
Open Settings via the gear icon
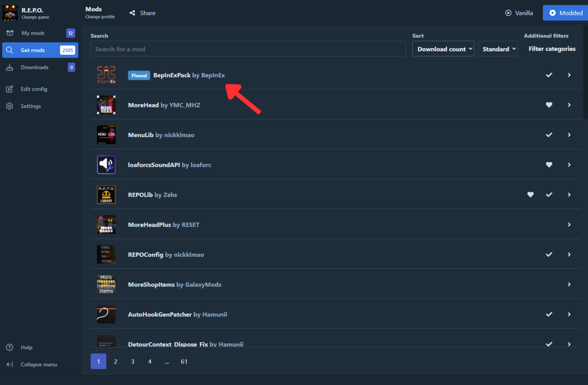click(10, 106)
